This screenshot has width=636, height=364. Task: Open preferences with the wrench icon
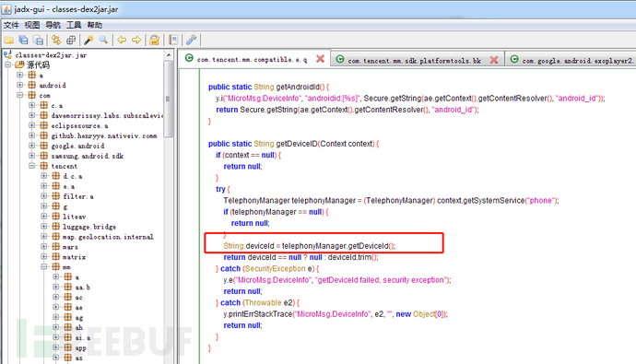(191, 40)
